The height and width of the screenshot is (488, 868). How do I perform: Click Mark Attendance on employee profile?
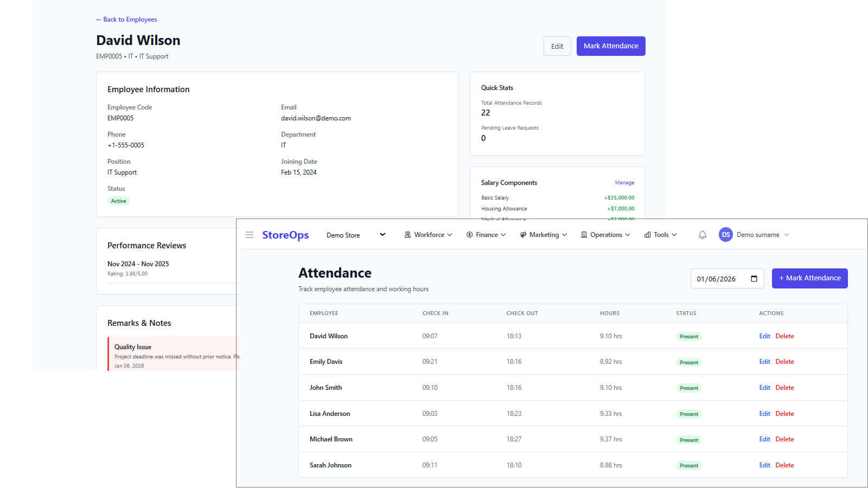(611, 46)
